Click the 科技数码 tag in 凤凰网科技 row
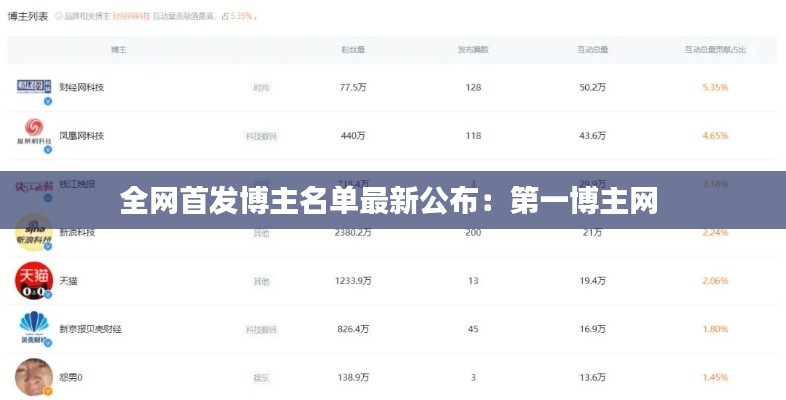Image resolution: width=786 pixels, height=400 pixels. (x=261, y=136)
